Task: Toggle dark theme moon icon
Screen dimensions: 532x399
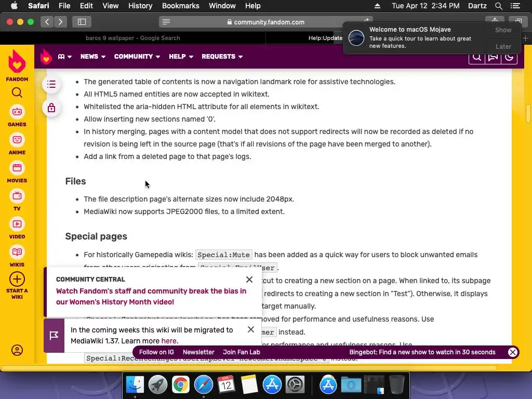Action: [509, 57]
